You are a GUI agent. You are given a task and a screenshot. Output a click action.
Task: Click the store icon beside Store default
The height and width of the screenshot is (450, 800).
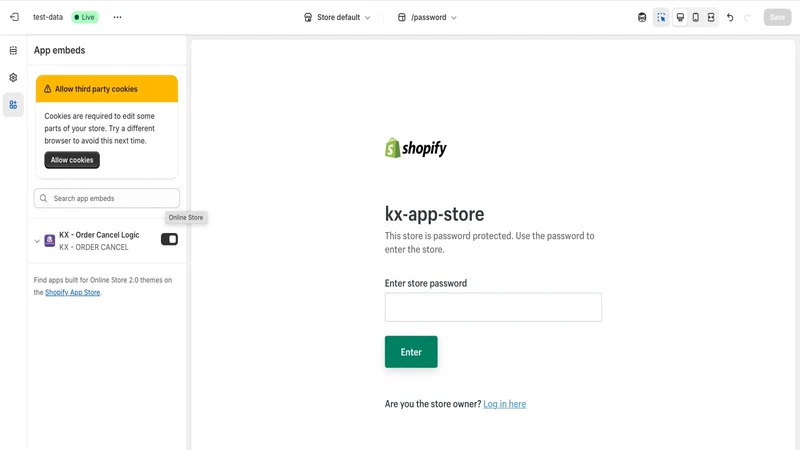click(x=308, y=17)
